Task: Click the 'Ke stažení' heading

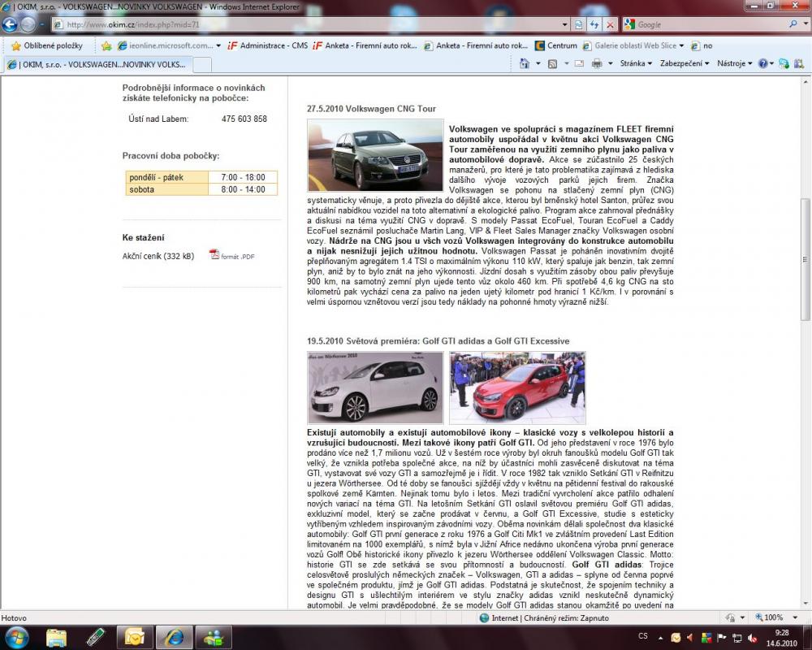Action: pos(144,238)
